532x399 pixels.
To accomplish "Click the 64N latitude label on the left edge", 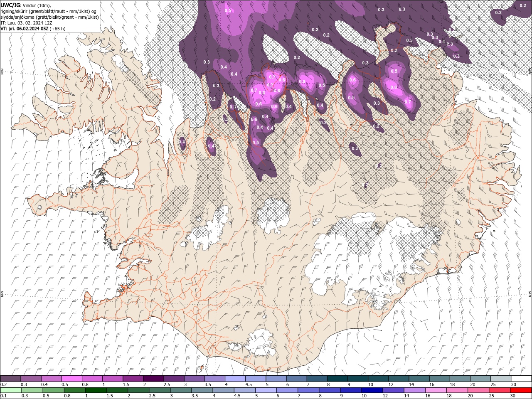I will coord(2,294).
